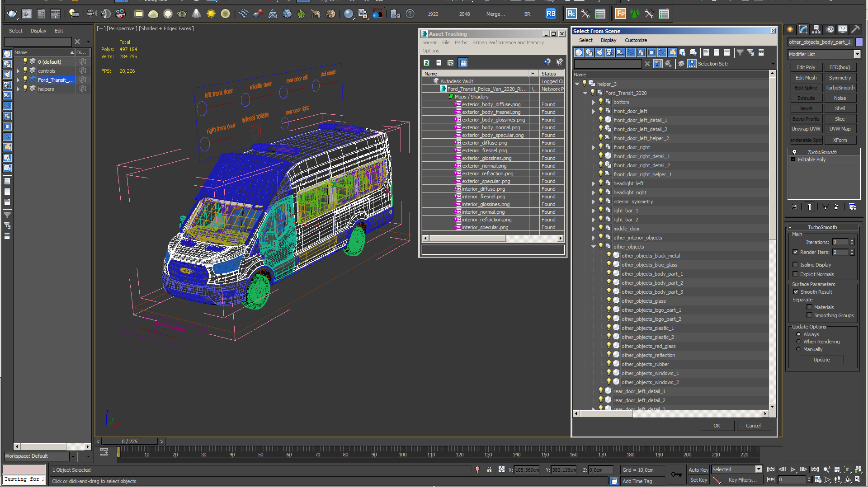Image resolution: width=868 pixels, height=488 pixels.
Task: Click the object color swatch next to name
Action: point(859,42)
